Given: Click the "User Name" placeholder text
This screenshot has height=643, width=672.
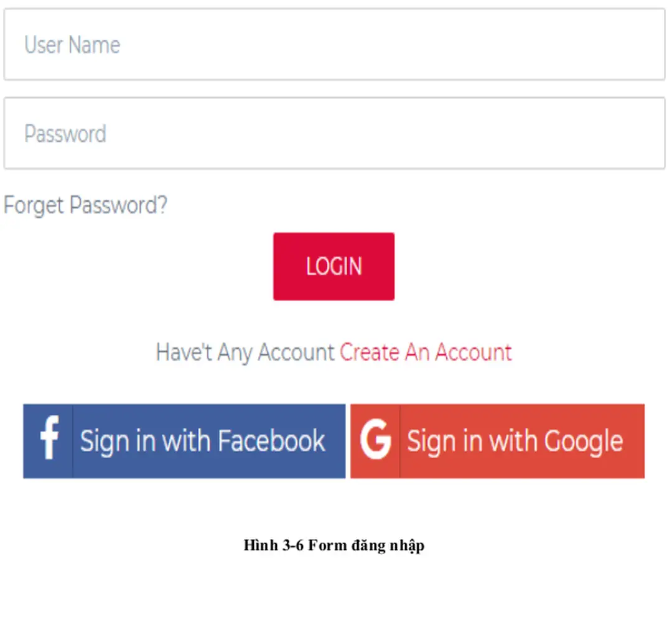Looking at the screenshot, I should (72, 45).
